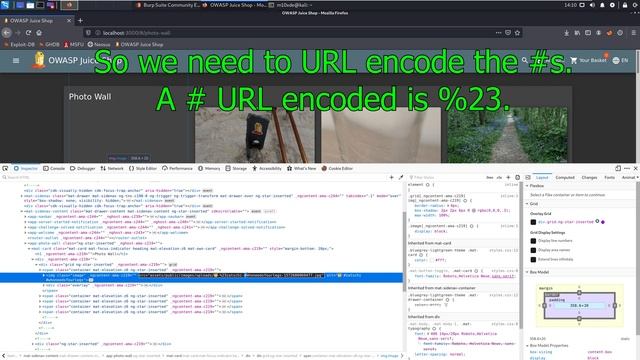The height and width of the screenshot is (360, 640).
Task: Open the Memory devtools tab
Action: 209,168
